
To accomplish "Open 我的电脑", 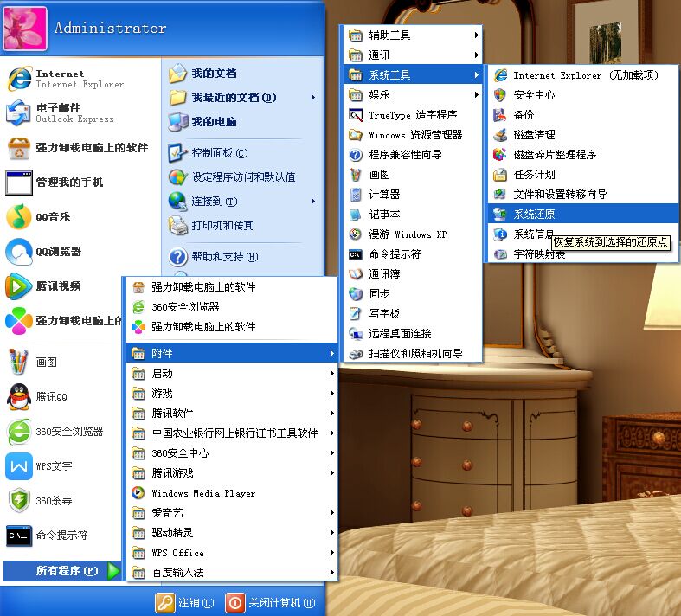I will click(242, 122).
